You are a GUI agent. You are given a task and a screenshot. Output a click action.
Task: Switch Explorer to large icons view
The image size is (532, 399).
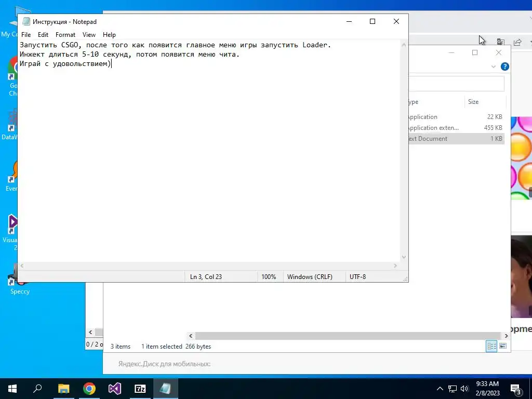point(503,346)
